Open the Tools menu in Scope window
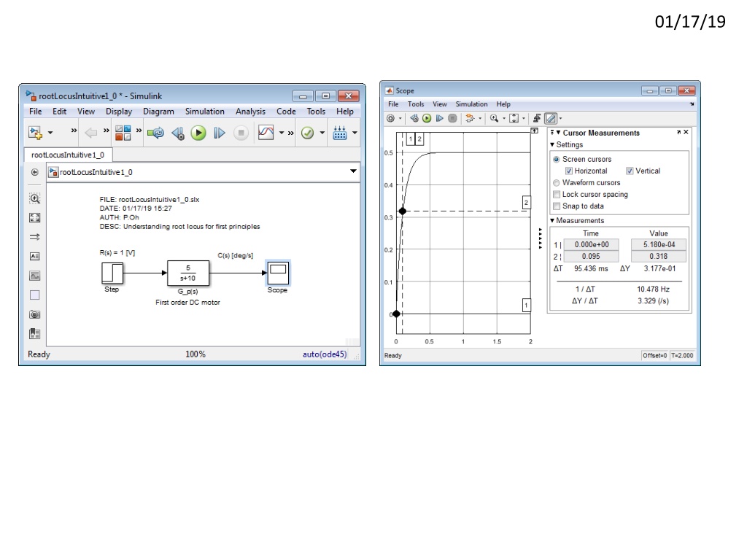Viewport: 747px width, 560px height. pos(415,104)
